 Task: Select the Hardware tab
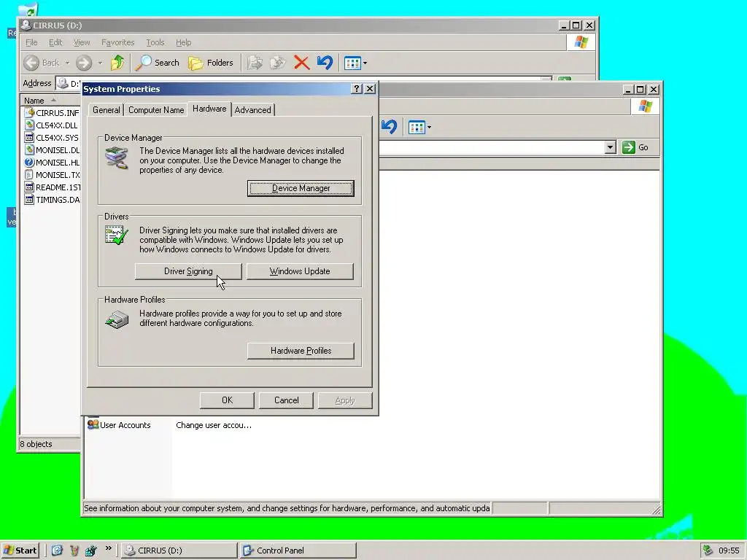(x=209, y=109)
